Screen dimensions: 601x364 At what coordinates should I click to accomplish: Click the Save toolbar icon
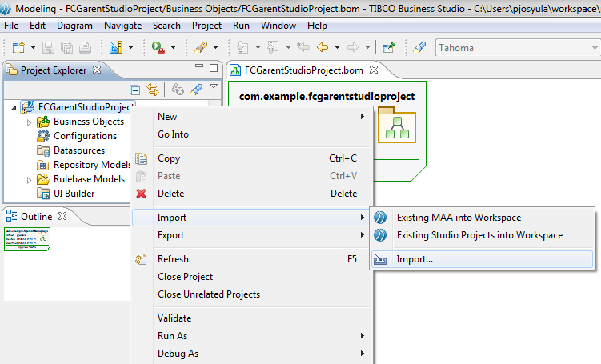[x=48, y=47]
